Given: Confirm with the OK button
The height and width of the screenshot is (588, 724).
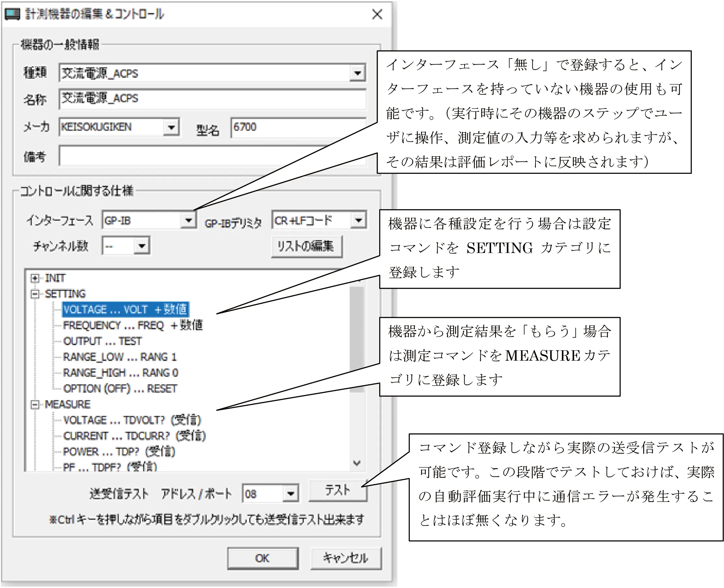Looking at the screenshot, I should click(x=262, y=558).
